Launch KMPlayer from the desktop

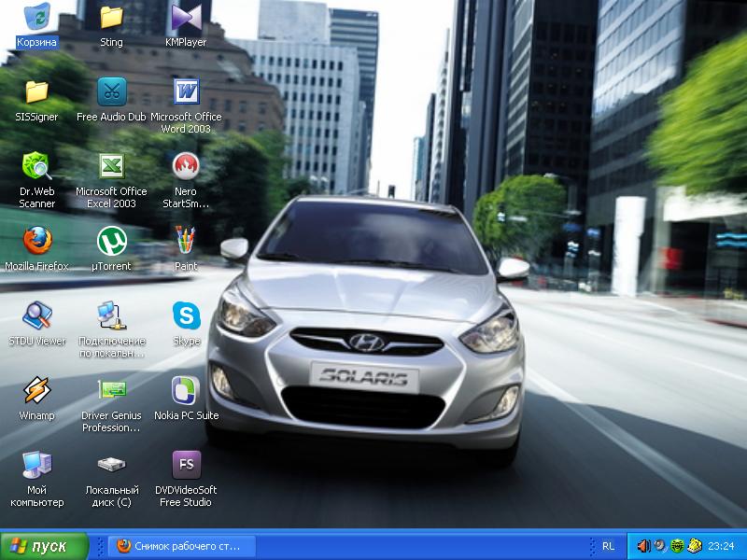point(186,18)
